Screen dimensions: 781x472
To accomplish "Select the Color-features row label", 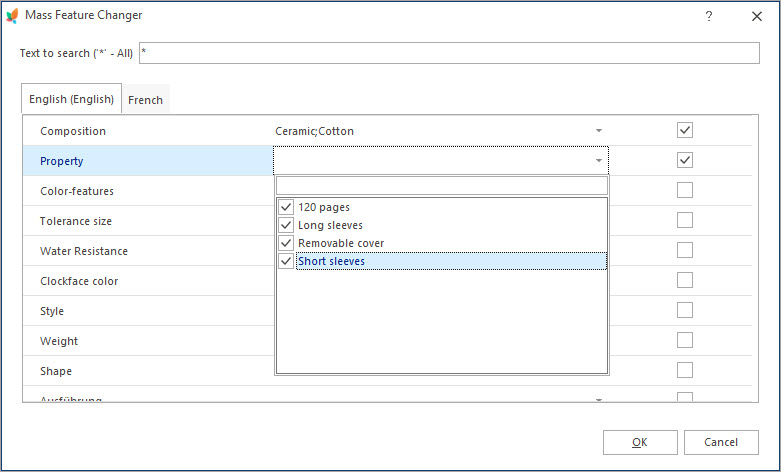I will [x=77, y=191].
